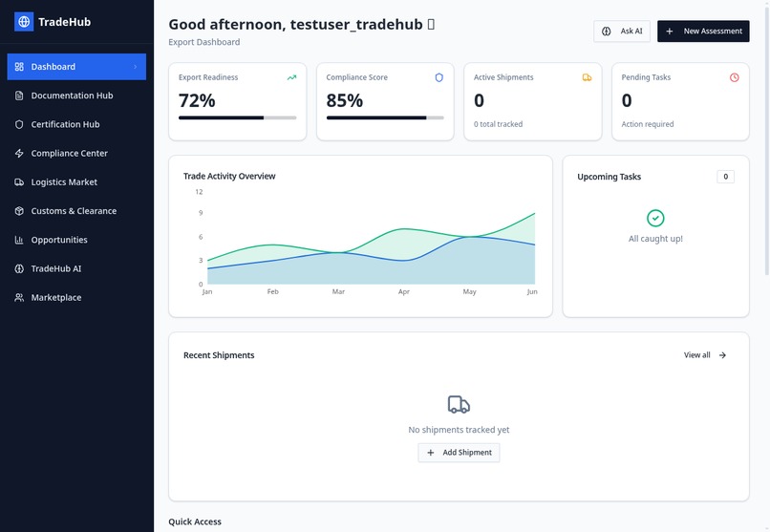The height and width of the screenshot is (532, 770).
Task: Open View all shipments link
Action: click(705, 355)
